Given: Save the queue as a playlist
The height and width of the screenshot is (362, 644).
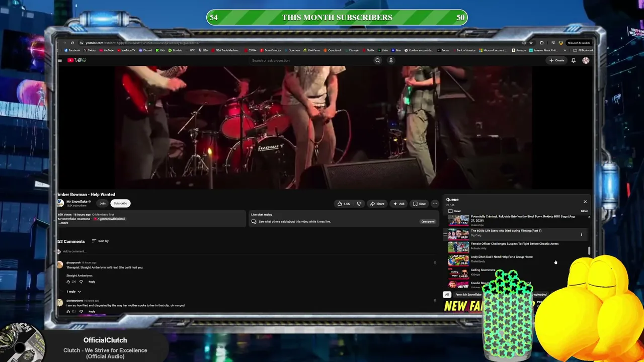Looking at the screenshot, I should [454, 211].
